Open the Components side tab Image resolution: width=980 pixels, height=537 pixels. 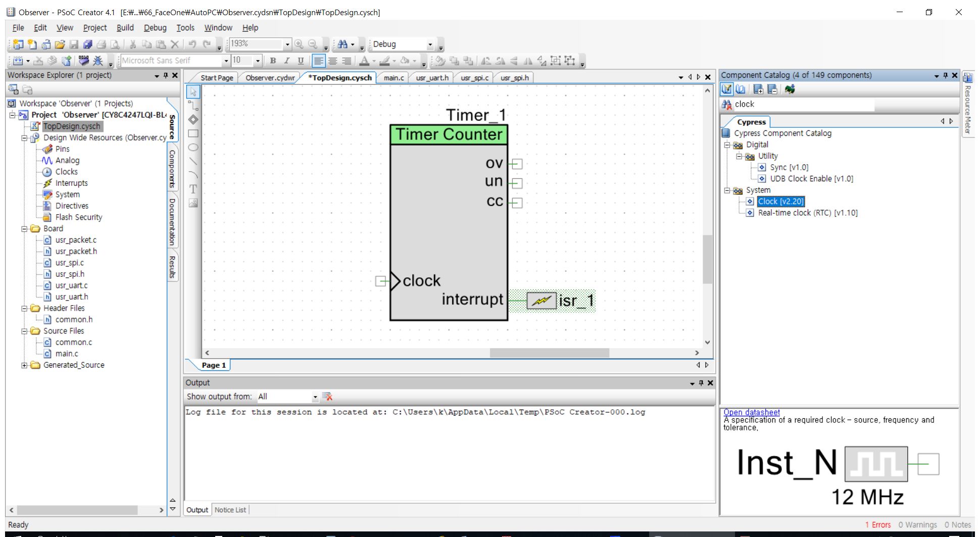pos(172,169)
